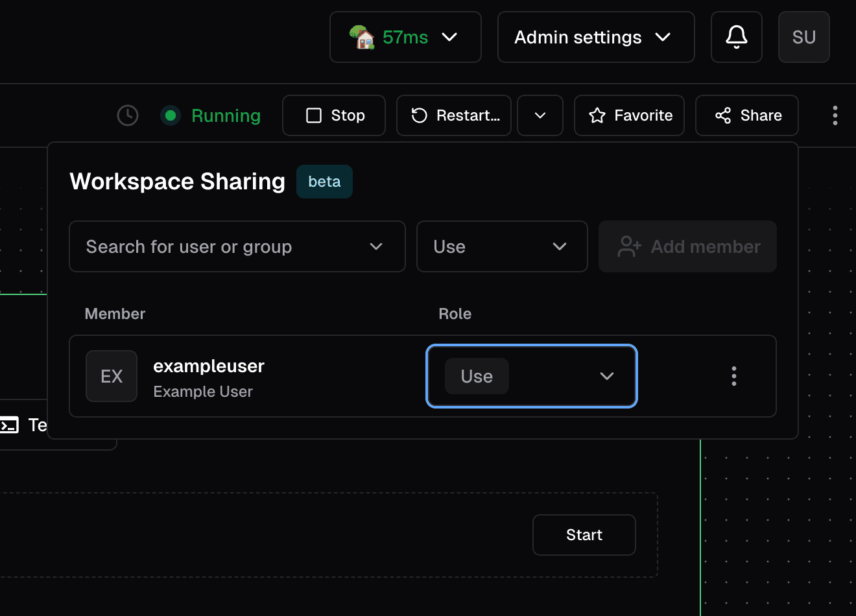Image resolution: width=856 pixels, height=616 pixels.
Task: Click the Restart button
Action: tap(454, 115)
